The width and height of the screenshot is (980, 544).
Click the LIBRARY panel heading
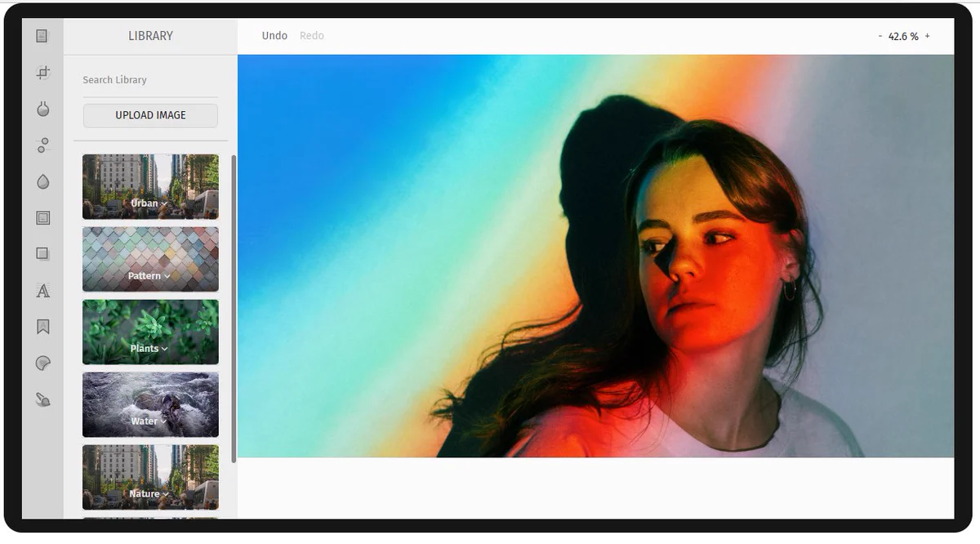coord(150,36)
